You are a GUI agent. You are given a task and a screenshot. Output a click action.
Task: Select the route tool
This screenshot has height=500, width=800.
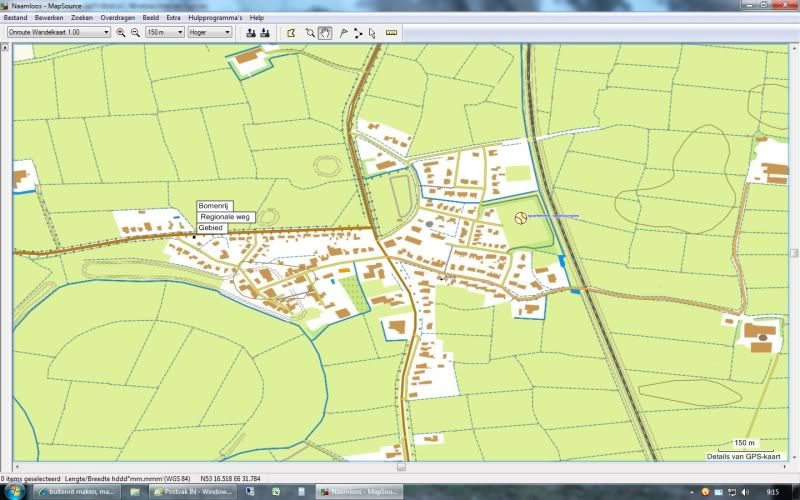point(357,32)
